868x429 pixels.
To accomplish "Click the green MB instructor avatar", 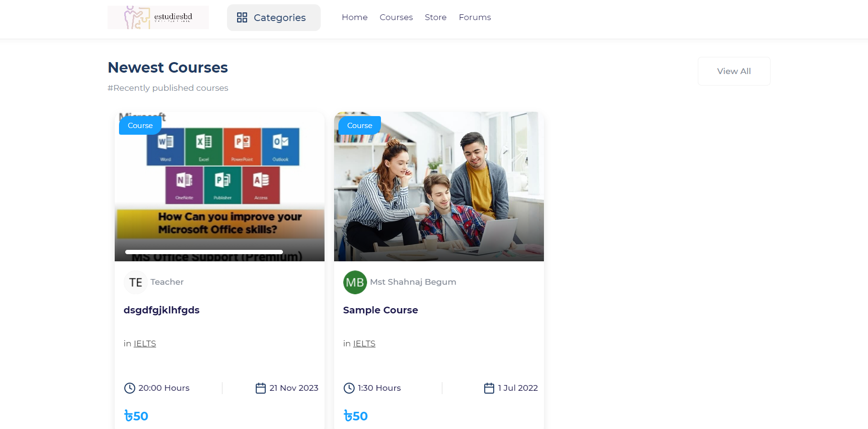I will pos(355,282).
